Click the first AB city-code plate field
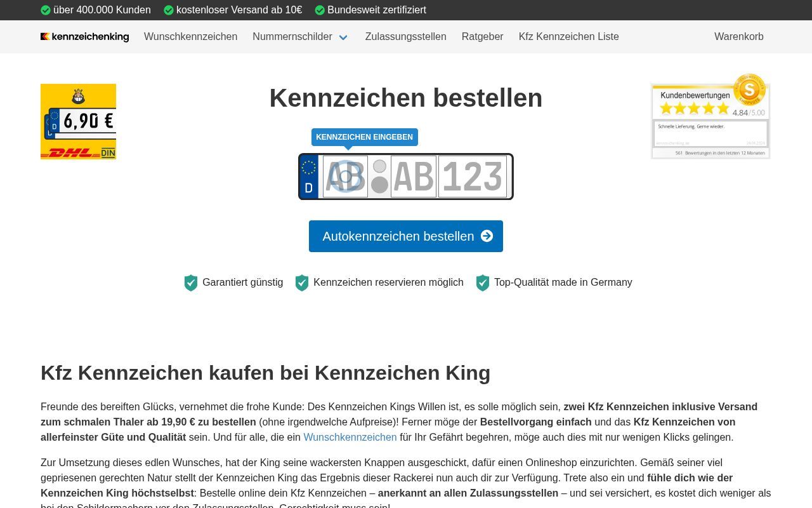Screen dimensions: 812x508 click(x=345, y=177)
